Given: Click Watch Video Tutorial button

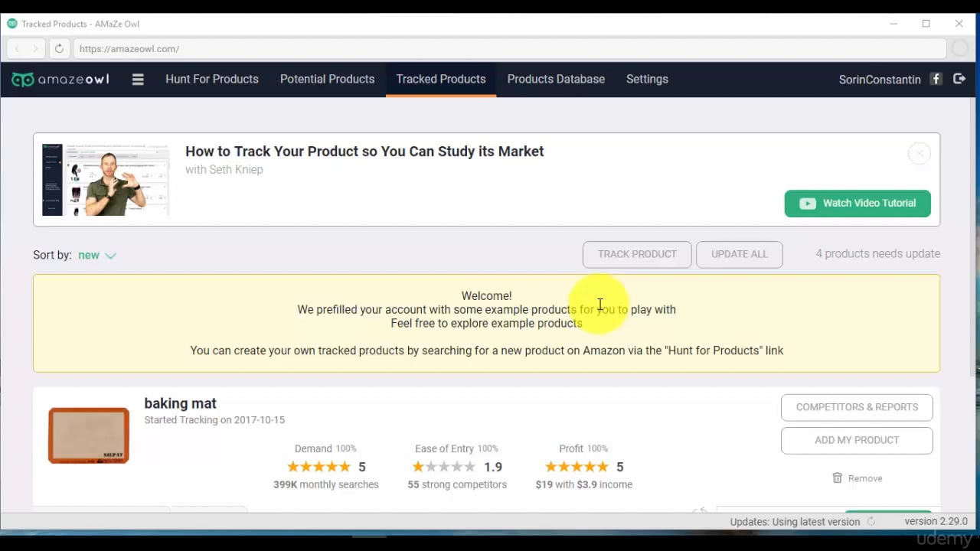Looking at the screenshot, I should 857,204.
